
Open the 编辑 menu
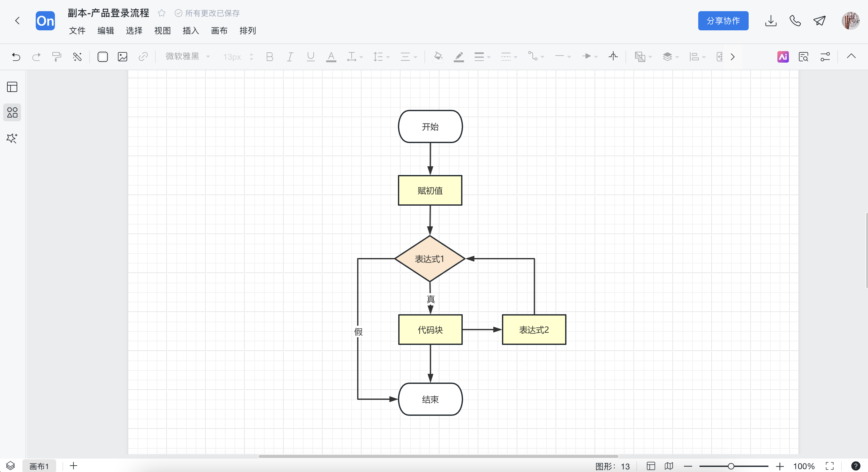click(x=106, y=31)
